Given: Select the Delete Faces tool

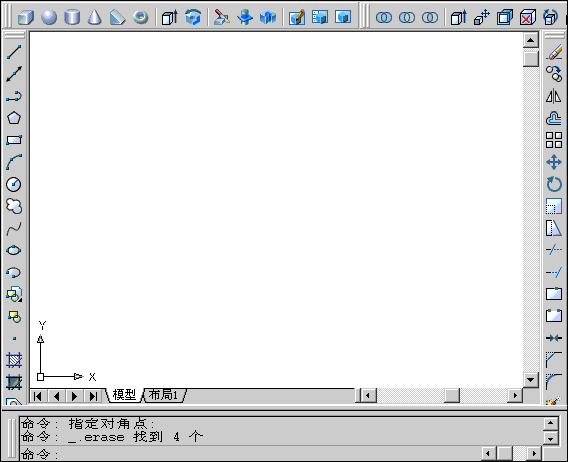Looking at the screenshot, I should coord(528,17).
